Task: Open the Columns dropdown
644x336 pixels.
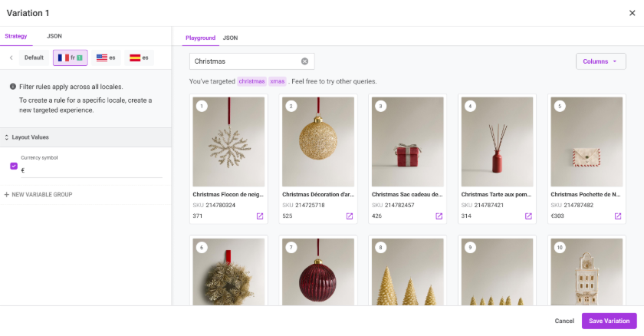Action: point(601,61)
